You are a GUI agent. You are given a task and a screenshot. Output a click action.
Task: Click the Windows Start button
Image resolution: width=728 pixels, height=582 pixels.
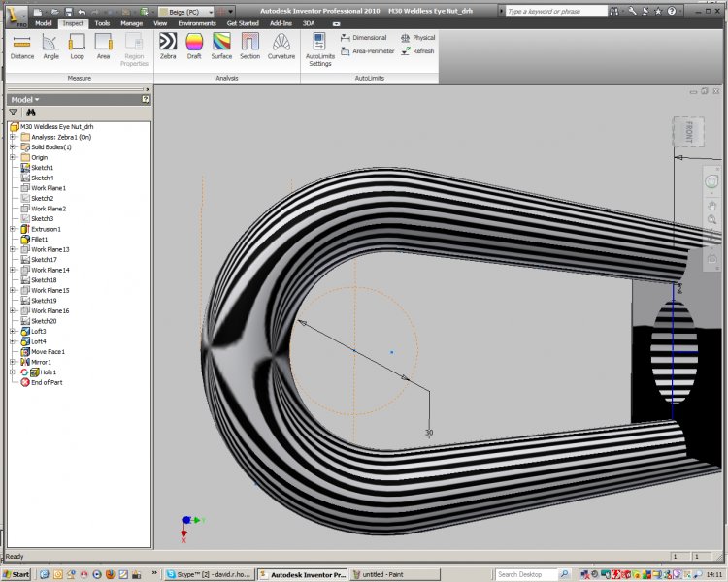pyautogui.click(x=17, y=575)
